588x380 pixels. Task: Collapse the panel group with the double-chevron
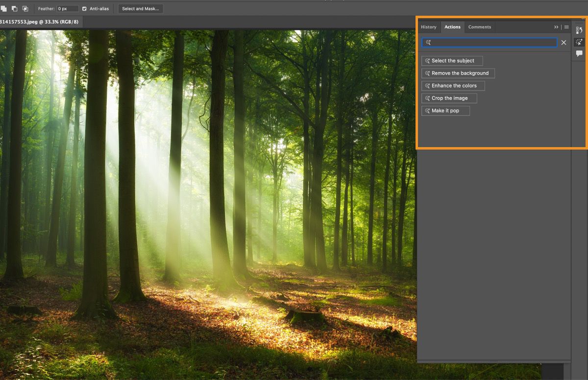click(x=556, y=27)
